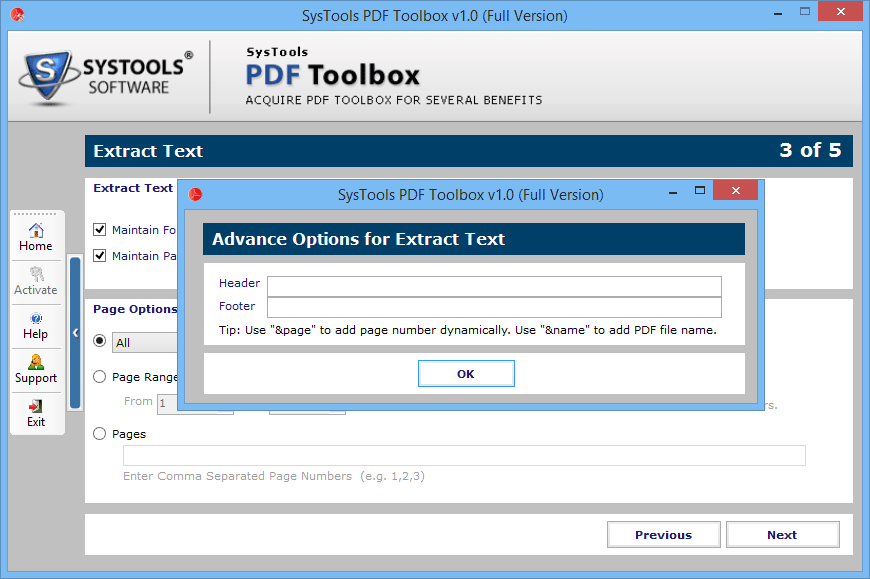Click the dialog's title bar PDF icon
Viewport: 870px width, 579px height.
pos(195,195)
